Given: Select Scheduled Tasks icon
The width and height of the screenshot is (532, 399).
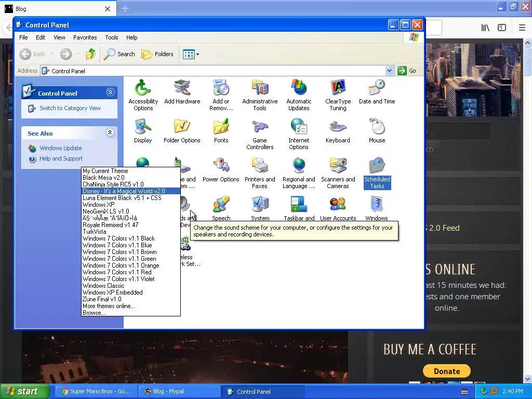Looking at the screenshot, I should [377, 173].
